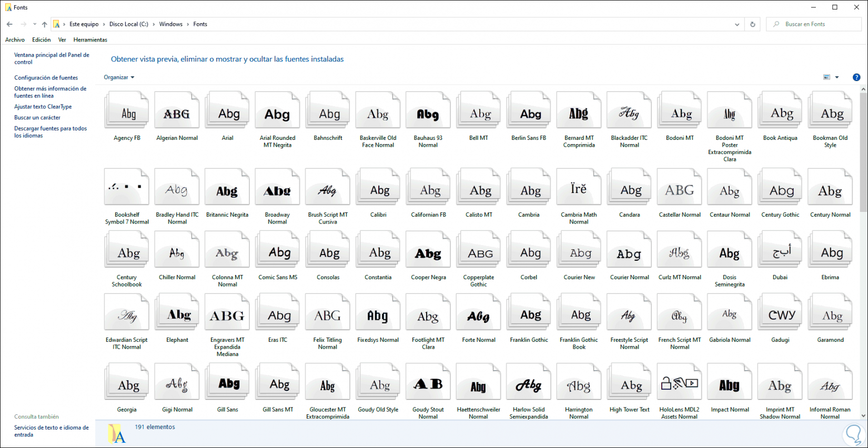Select the Curlz MT Normal font icon

pos(680,249)
